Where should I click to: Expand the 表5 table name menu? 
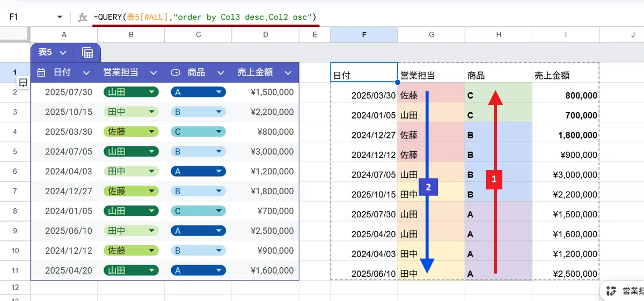coord(63,53)
